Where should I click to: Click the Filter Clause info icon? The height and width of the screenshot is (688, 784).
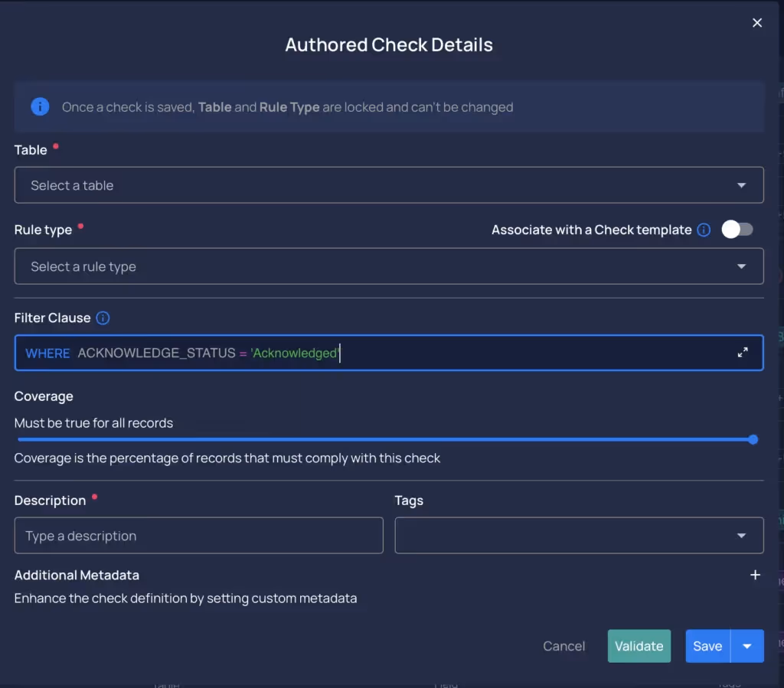(x=103, y=318)
